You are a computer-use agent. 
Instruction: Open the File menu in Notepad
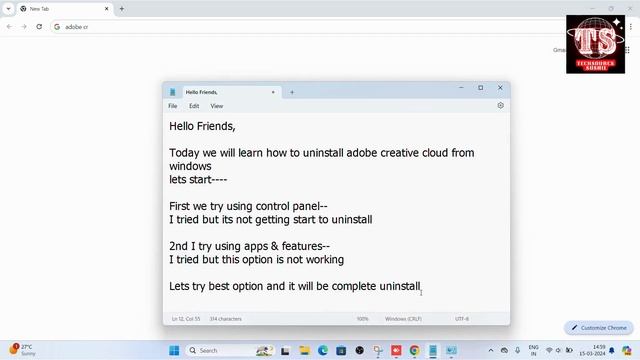(173, 106)
